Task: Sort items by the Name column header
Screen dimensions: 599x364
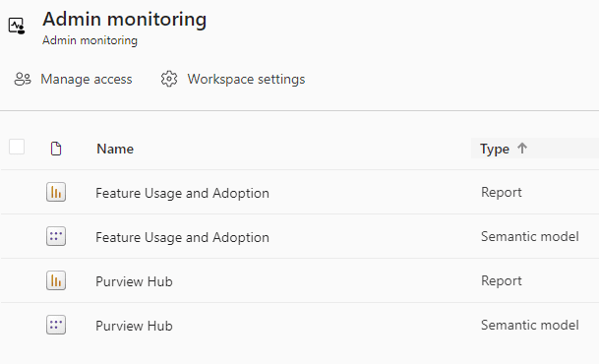Action: (x=115, y=149)
